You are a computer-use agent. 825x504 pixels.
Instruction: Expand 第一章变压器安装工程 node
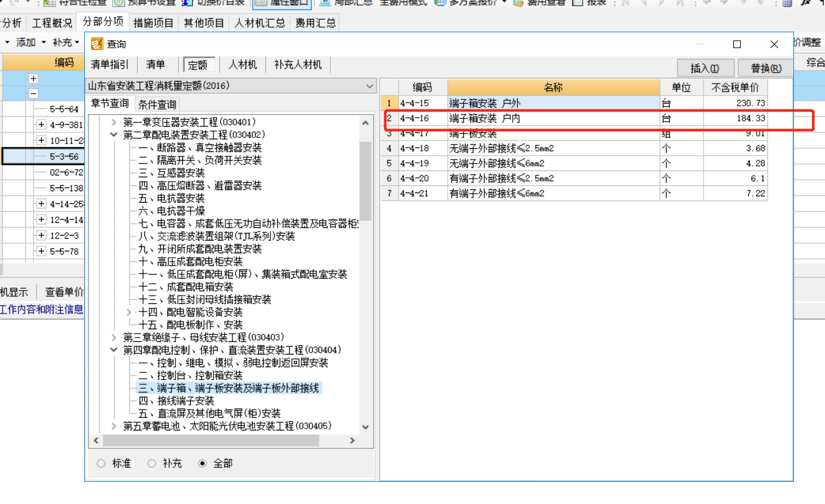click(x=114, y=122)
